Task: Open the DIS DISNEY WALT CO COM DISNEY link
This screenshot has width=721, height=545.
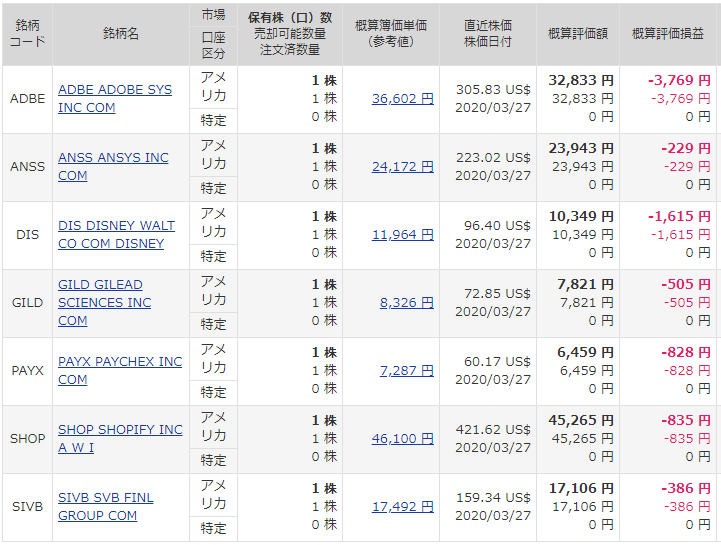Action: tap(116, 235)
